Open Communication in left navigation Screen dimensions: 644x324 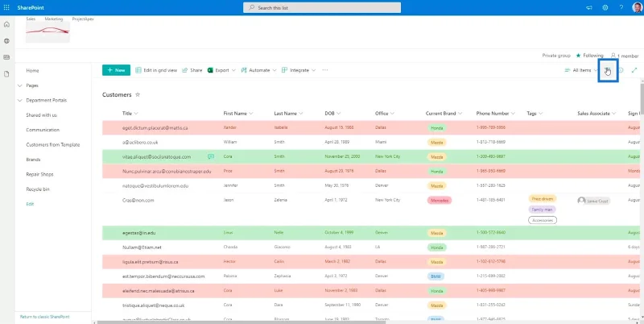pyautogui.click(x=43, y=130)
